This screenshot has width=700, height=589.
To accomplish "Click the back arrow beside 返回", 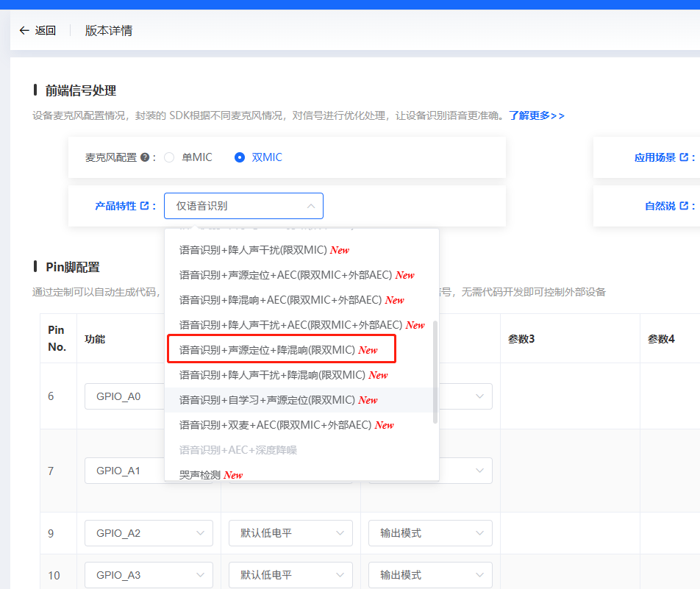I will click(24, 31).
